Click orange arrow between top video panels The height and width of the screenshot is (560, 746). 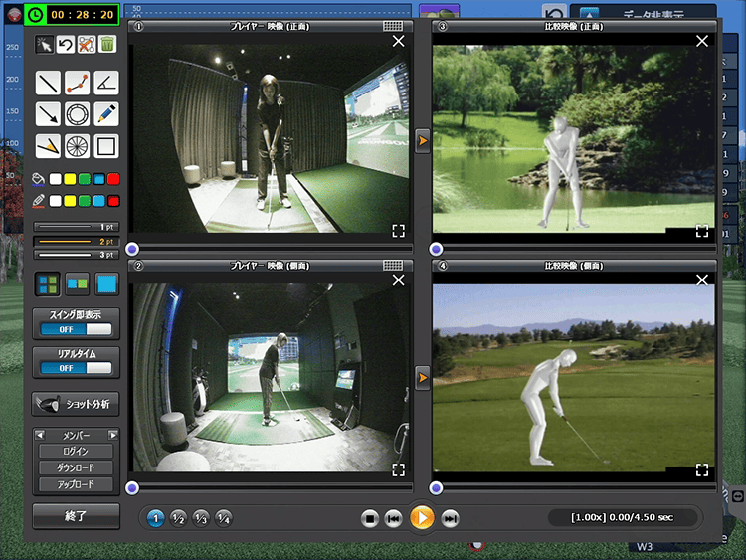click(422, 141)
